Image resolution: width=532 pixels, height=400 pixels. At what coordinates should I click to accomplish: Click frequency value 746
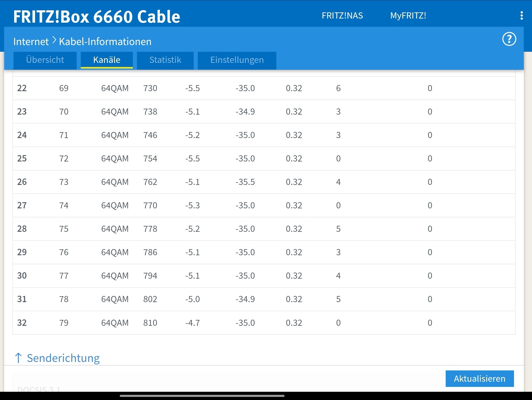click(150, 135)
